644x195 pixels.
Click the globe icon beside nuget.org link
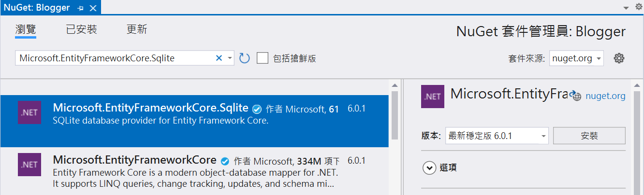click(575, 96)
